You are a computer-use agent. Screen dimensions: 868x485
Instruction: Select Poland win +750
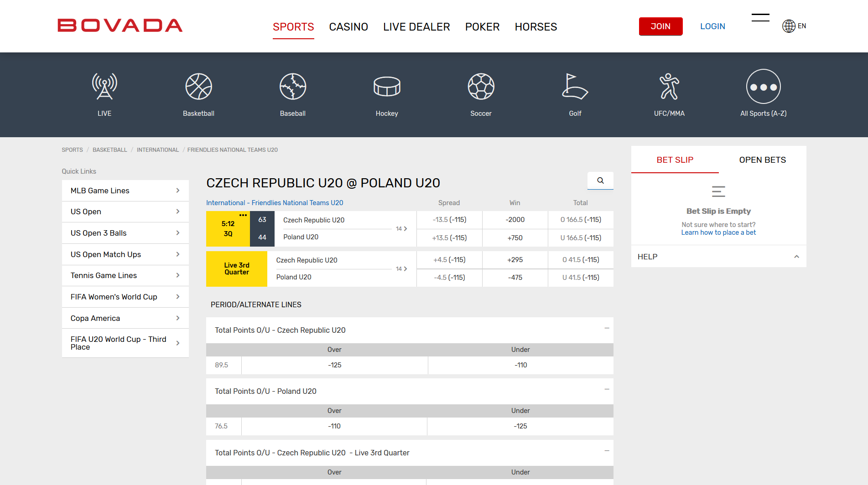pos(515,238)
